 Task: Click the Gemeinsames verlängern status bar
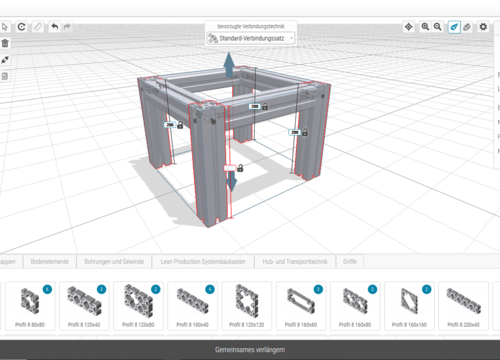coord(250,350)
